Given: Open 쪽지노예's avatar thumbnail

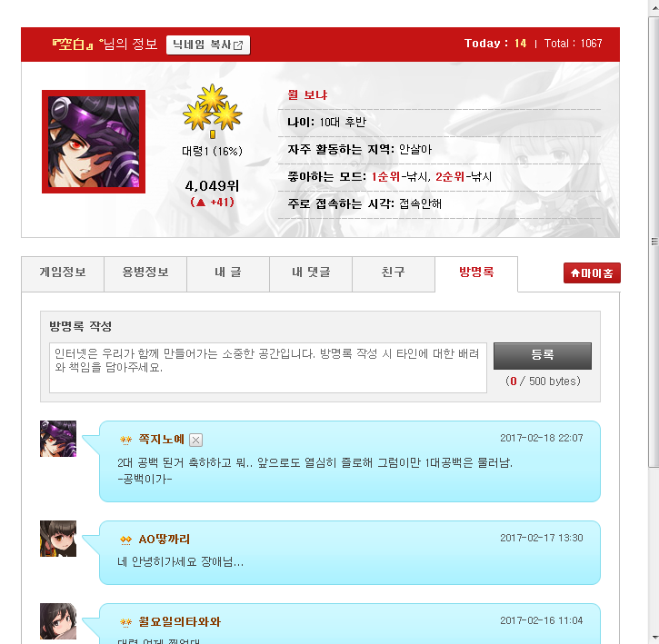Looking at the screenshot, I should tap(58, 439).
